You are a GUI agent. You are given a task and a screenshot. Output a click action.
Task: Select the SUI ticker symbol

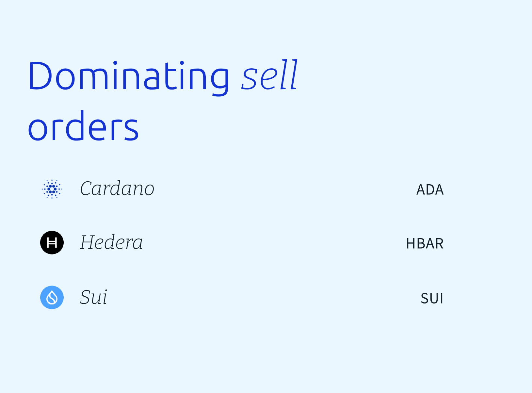click(432, 299)
